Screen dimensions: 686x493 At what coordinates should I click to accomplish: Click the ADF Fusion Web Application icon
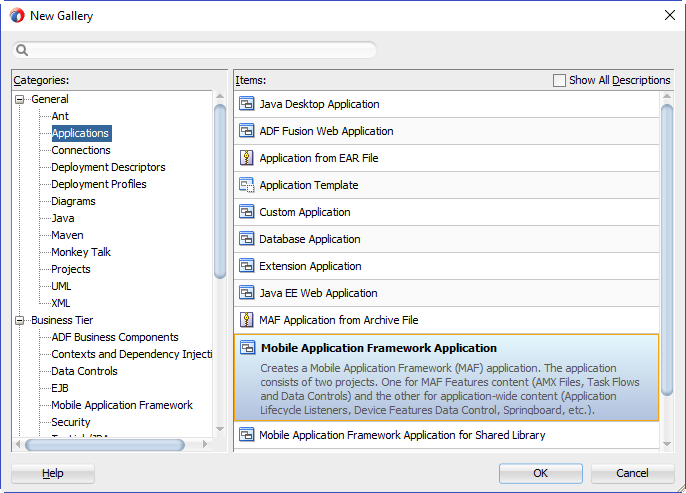247,131
